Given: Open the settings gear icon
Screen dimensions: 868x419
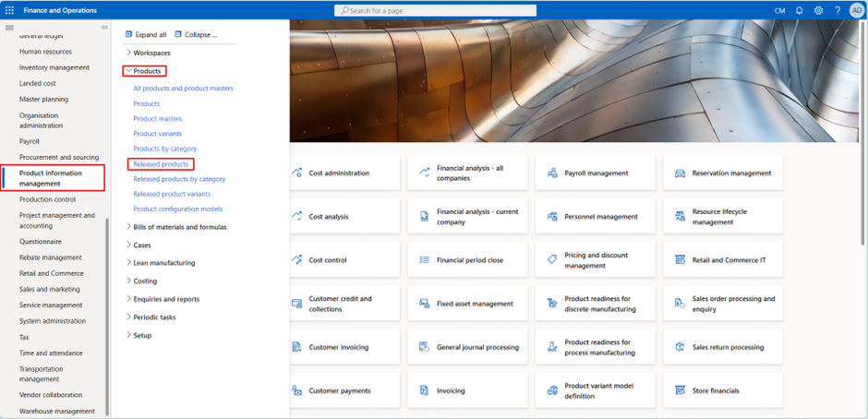Looking at the screenshot, I should 819,10.
